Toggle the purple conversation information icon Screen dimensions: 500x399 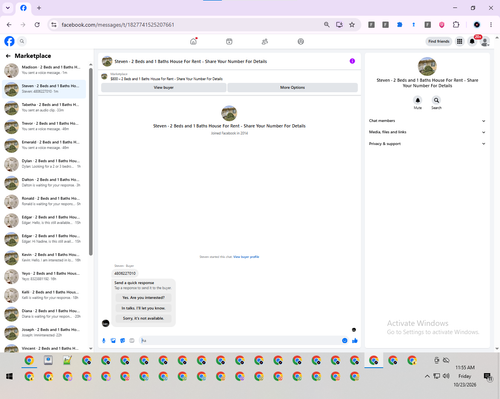click(352, 61)
